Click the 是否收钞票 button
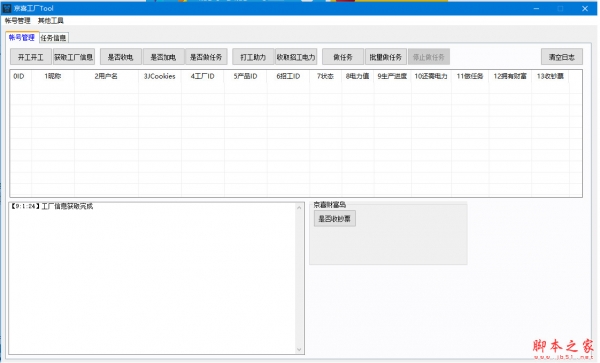The height and width of the screenshot is (363, 600). 335,219
